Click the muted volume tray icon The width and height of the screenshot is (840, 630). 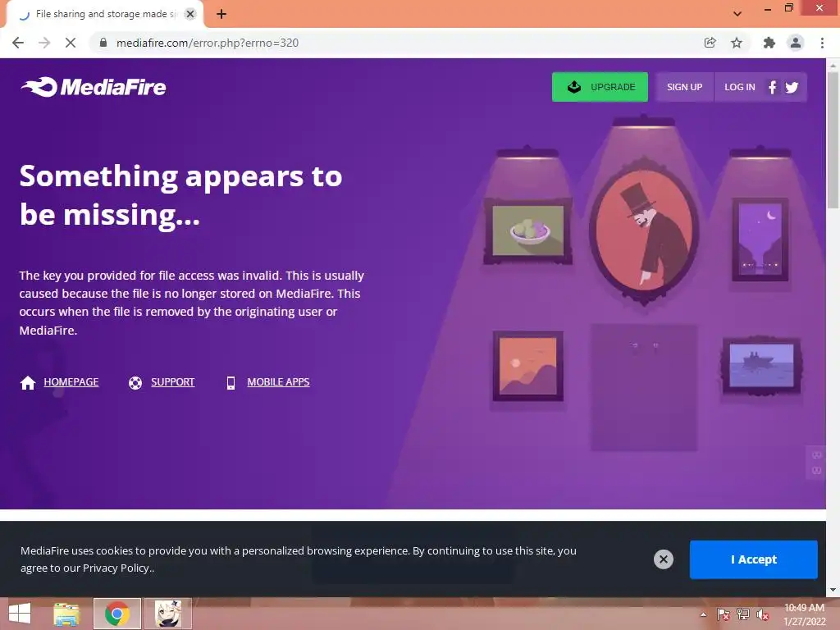[x=763, y=614]
